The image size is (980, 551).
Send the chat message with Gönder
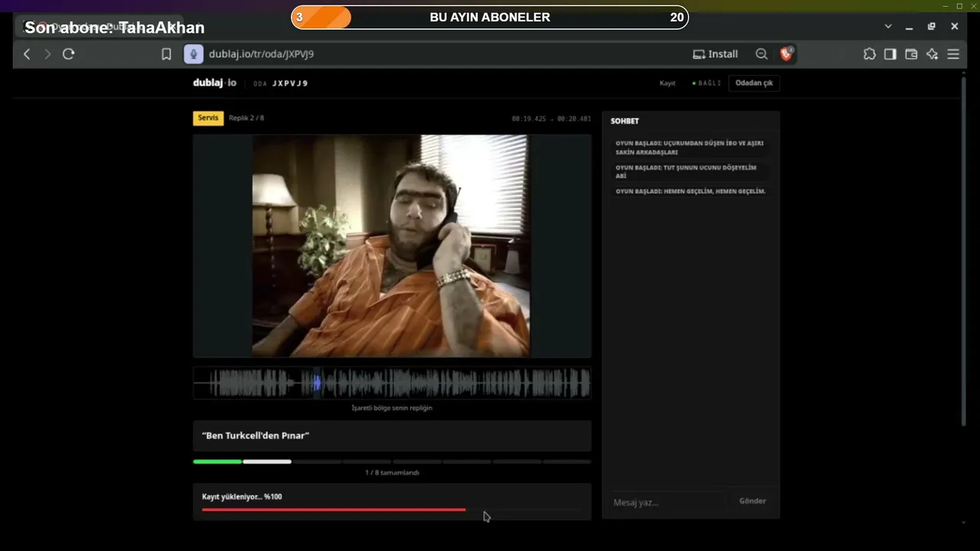point(753,501)
